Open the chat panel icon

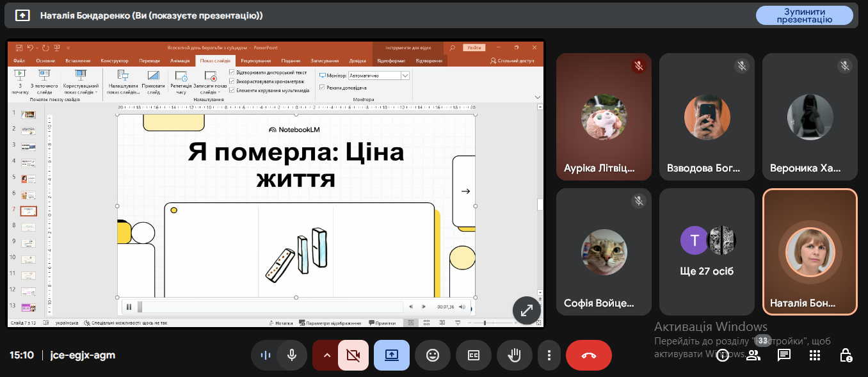coord(784,355)
